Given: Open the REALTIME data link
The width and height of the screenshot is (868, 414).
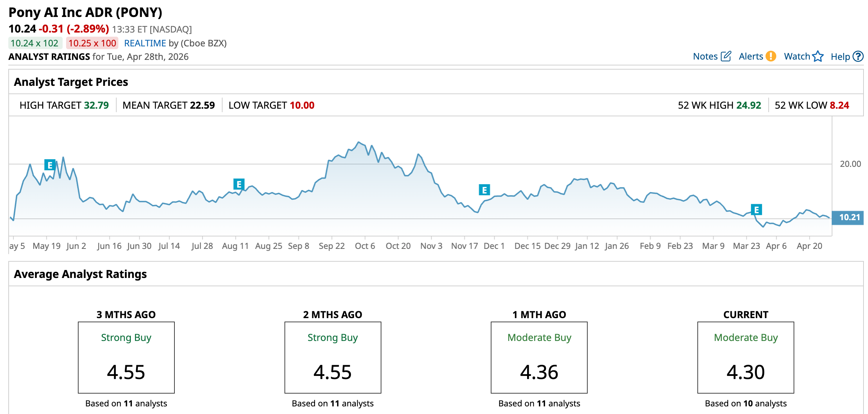Looking at the screenshot, I should click(x=145, y=43).
